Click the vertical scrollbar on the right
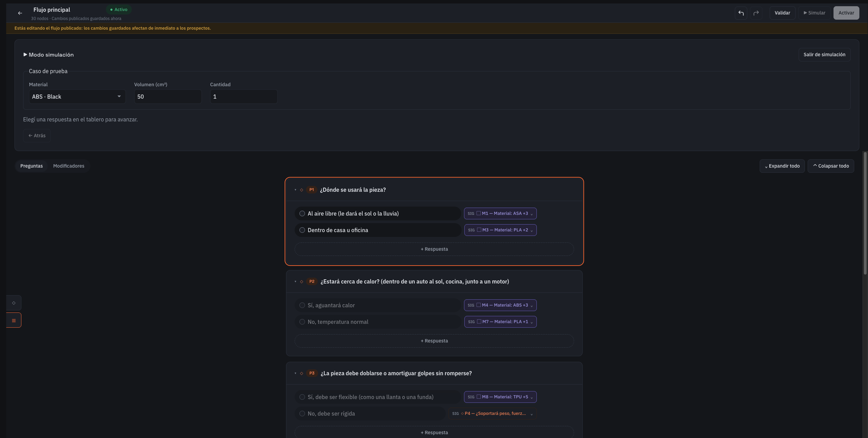The width and height of the screenshot is (868, 438). pyautogui.click(x=865, y=213)
